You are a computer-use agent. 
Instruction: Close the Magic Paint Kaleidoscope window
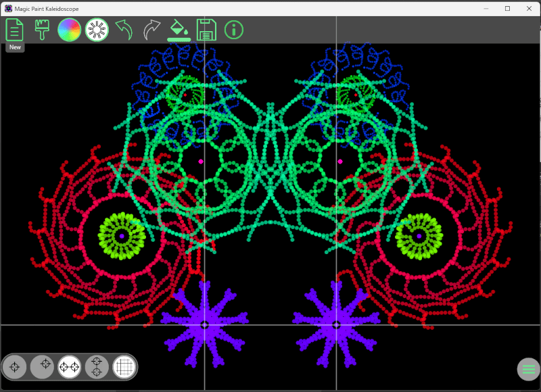pos(529,9)
